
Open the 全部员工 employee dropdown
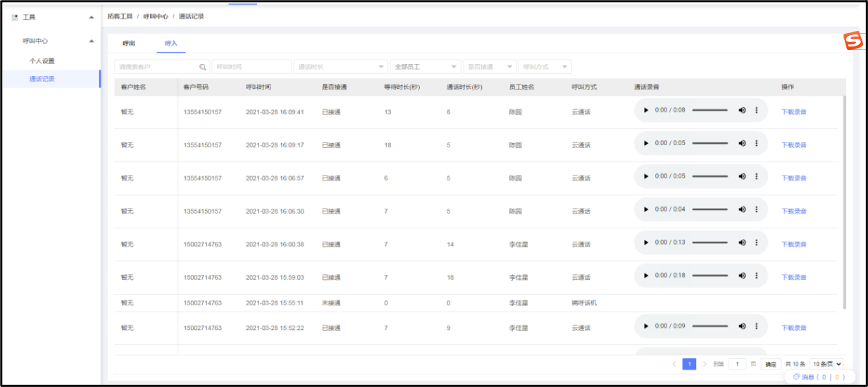pyautogui.click(x=426, y=67)
